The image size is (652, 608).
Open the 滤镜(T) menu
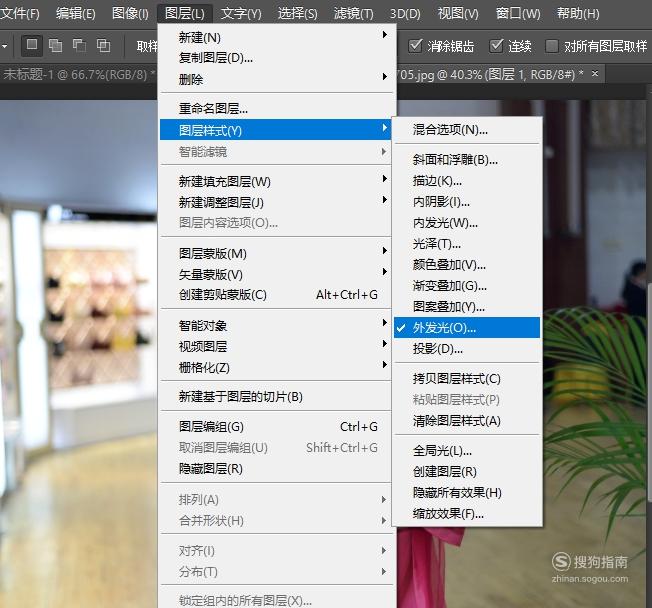click(353, 13)
